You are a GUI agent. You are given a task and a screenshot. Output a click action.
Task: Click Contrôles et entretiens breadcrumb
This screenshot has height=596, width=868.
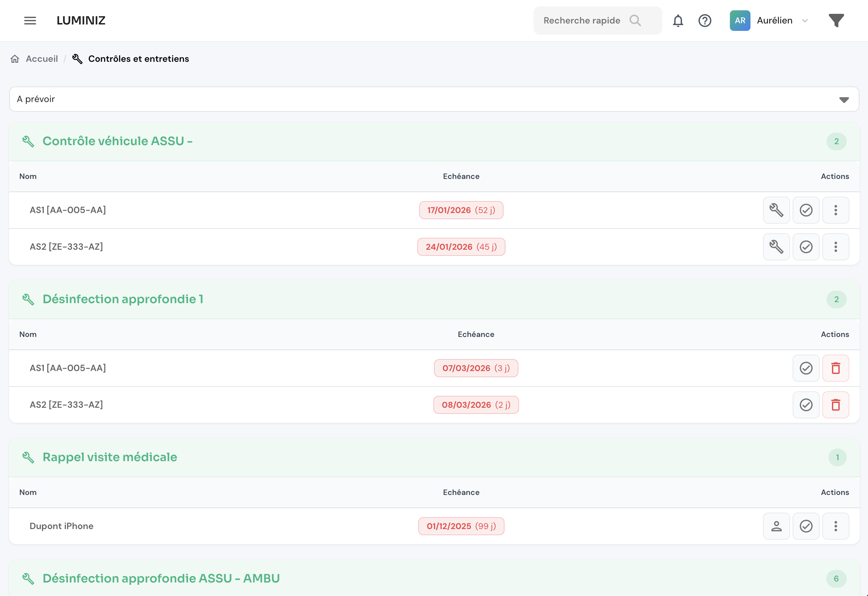[138, 59]
